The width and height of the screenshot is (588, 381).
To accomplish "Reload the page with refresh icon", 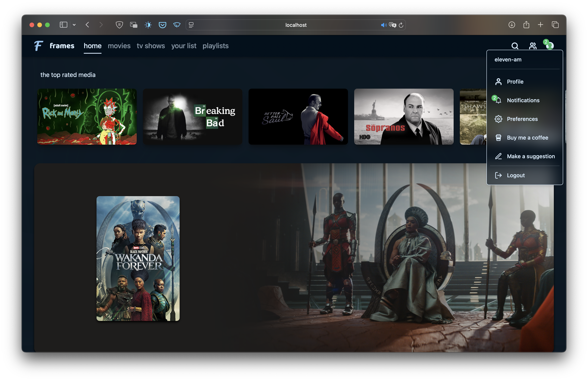I will [401, 25].
